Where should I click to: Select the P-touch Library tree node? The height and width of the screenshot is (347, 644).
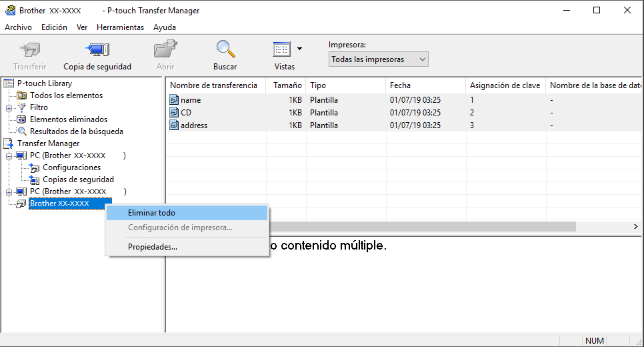point(45,83)
